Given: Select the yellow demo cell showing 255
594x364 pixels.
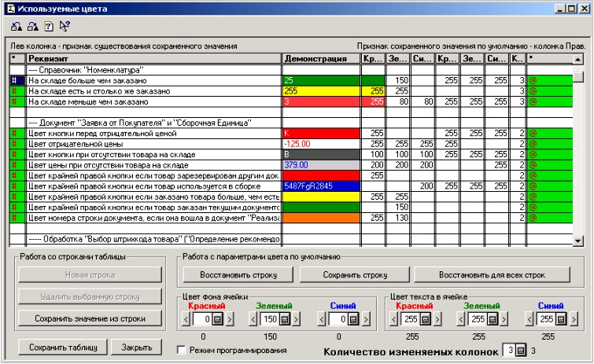Looking at the screenshot, I should [x=321, y=90].
